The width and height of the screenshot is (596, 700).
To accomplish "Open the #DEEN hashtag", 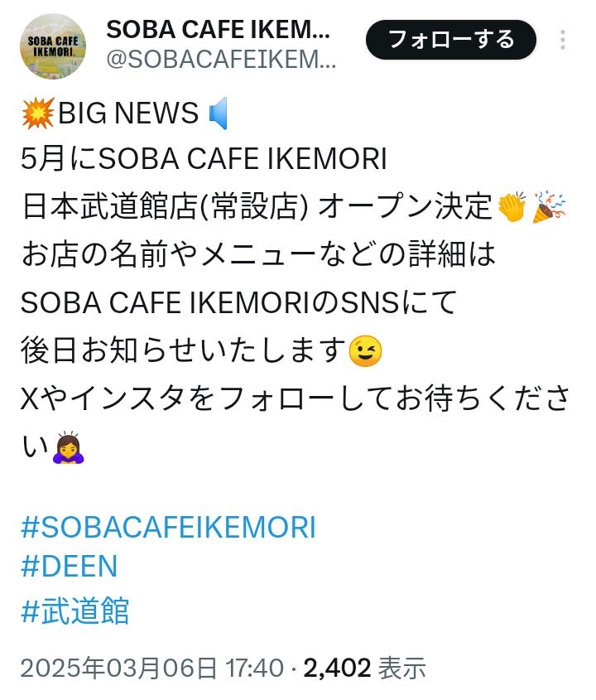I will (70, 566).
